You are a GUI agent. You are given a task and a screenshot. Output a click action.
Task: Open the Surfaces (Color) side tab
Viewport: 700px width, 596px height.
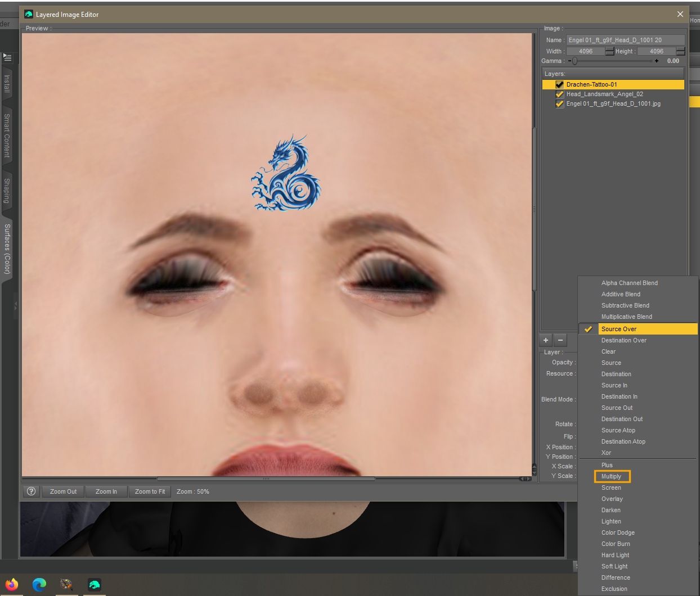click(x=7, y=249)
